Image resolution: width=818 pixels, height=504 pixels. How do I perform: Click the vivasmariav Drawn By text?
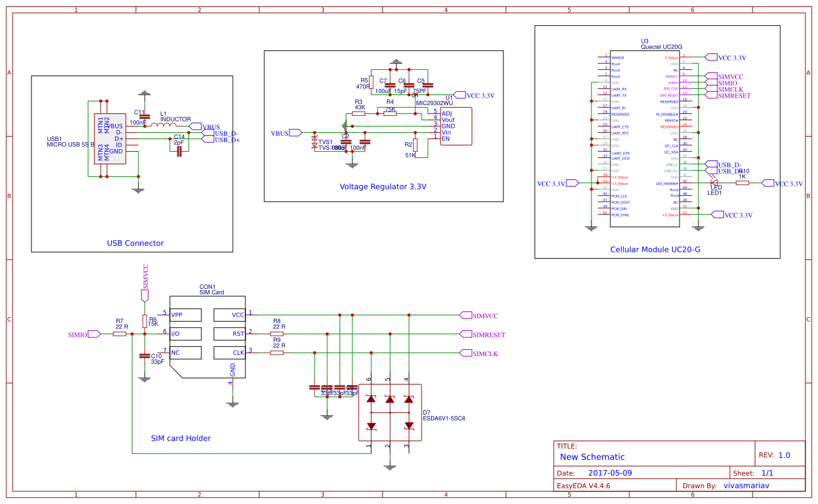point(748,485)
